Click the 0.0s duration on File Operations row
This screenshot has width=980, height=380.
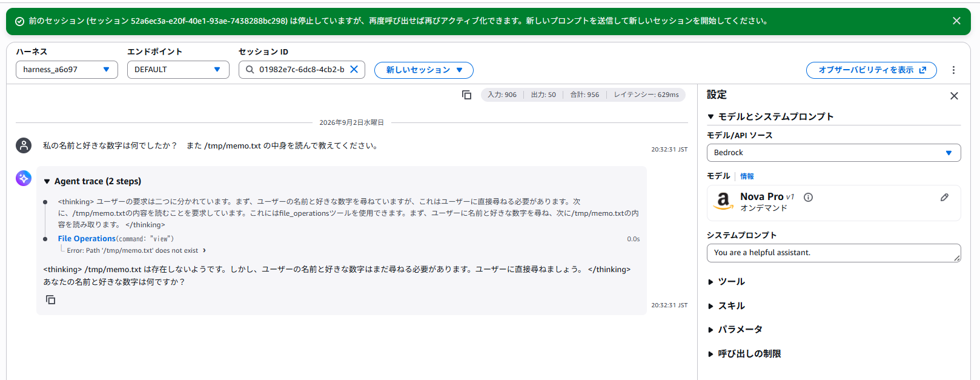click(634, 239)
